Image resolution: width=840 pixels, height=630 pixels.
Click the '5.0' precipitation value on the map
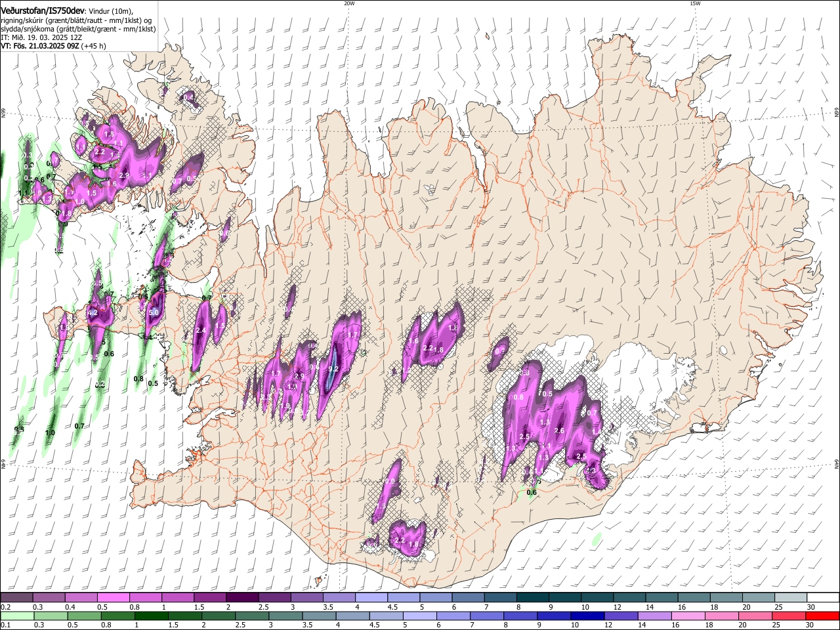coord(154,313)
